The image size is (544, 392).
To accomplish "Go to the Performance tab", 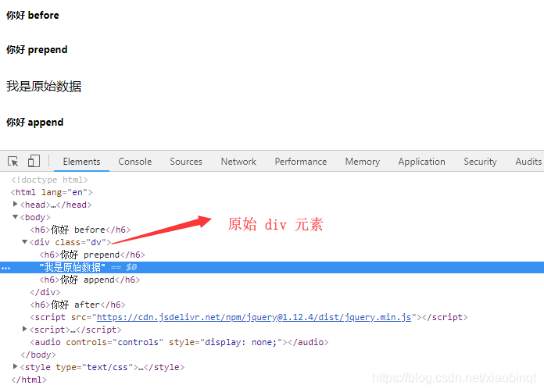I will click(x=301, y=162).
